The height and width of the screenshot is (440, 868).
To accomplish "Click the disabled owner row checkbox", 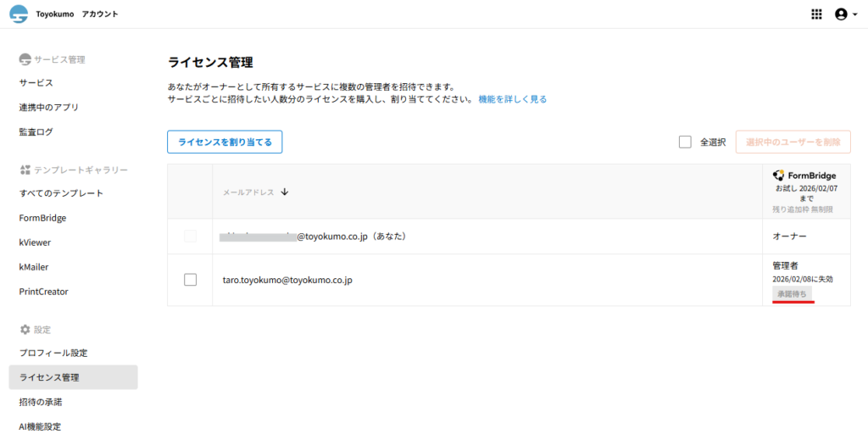I will 190,237.
